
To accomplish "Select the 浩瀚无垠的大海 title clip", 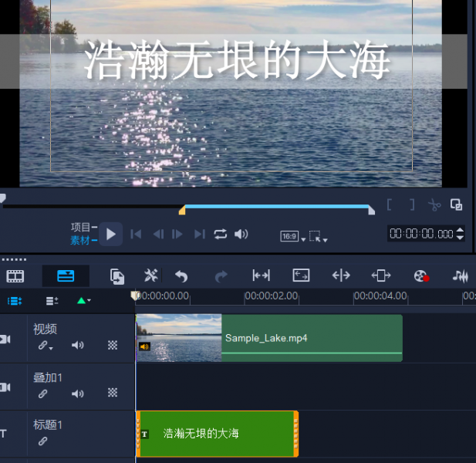I will (218, 434).
